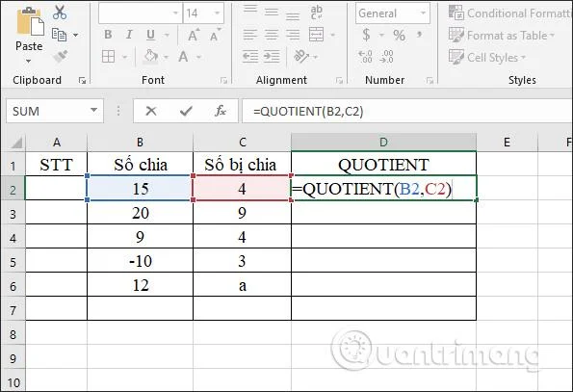Open Cell Styles dropdown
This screenshot has height=392, width=573.
click(x=487, y=58)
